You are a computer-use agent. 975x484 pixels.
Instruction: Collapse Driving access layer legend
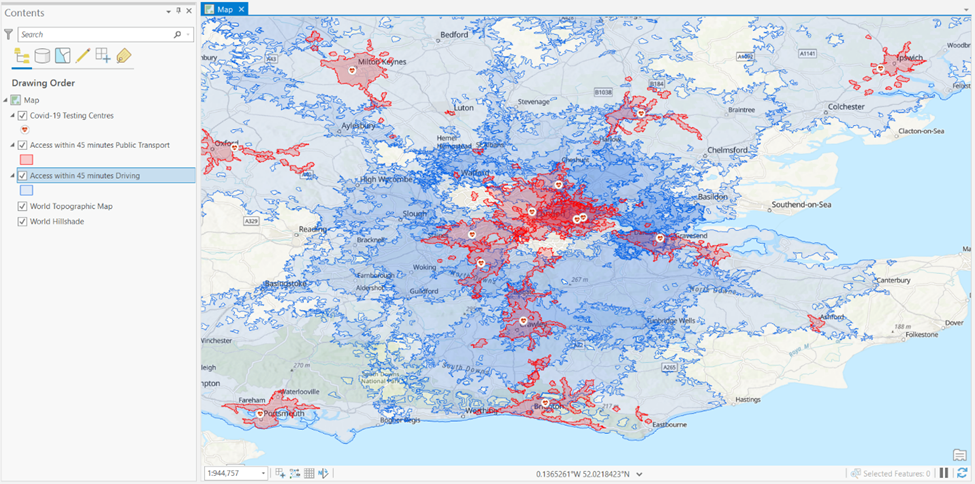pyautogui.click(x=13, y=175)
